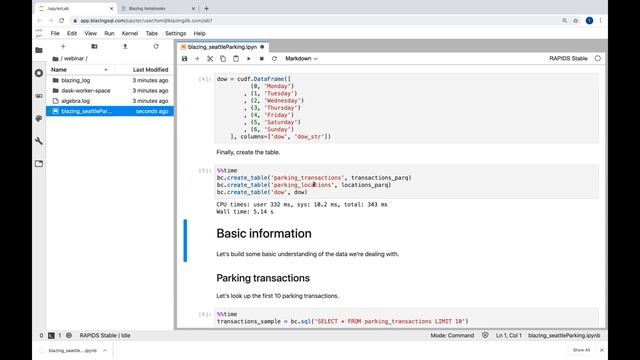The width and height of the screenshot is (640, 360).
Task: Select the JupyterLab browser tab
Action: click(76, 8)
